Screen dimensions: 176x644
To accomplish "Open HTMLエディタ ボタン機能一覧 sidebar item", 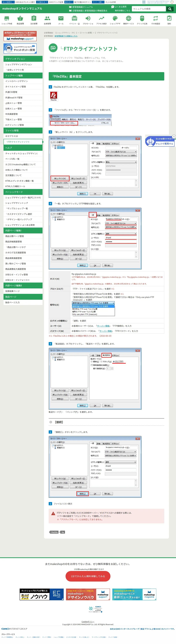I will (23, 181).
